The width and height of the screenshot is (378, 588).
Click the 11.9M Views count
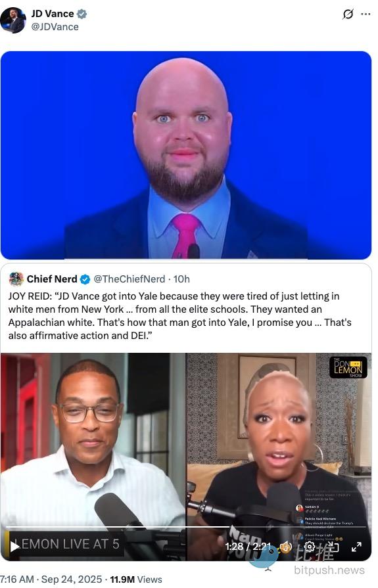click(136, 579)
